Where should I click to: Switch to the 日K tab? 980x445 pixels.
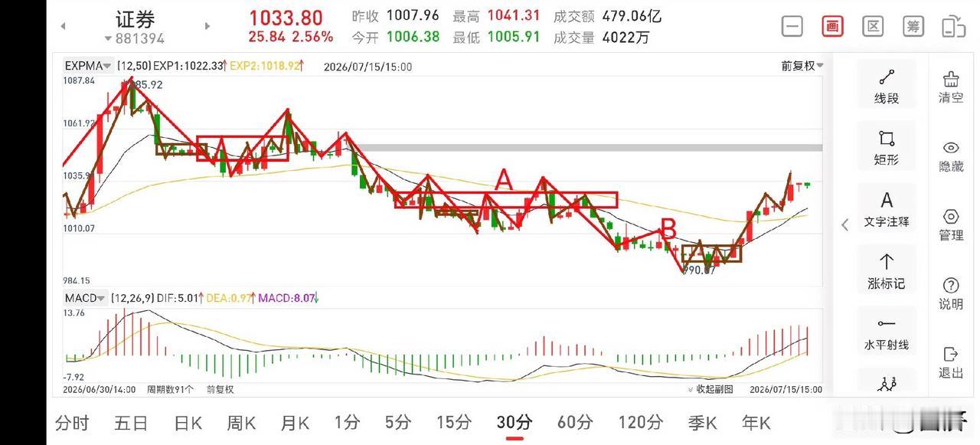[x=188, y=422]
